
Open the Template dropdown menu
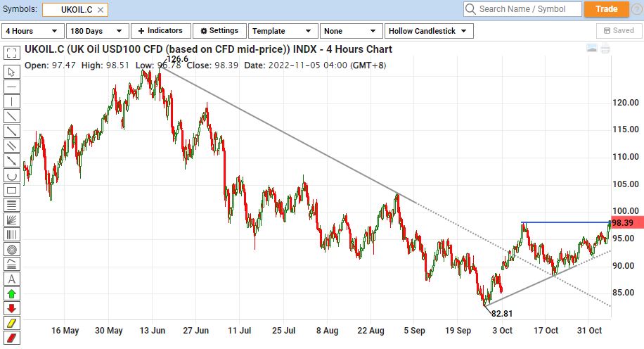[x=281, y=31]
